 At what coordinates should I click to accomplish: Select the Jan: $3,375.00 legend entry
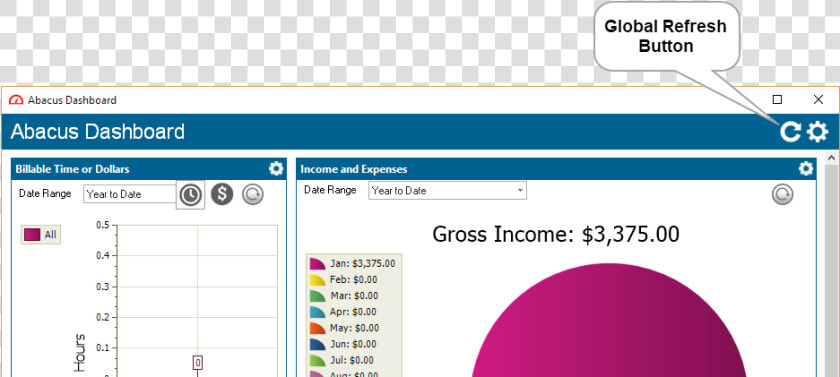(354, 263)
